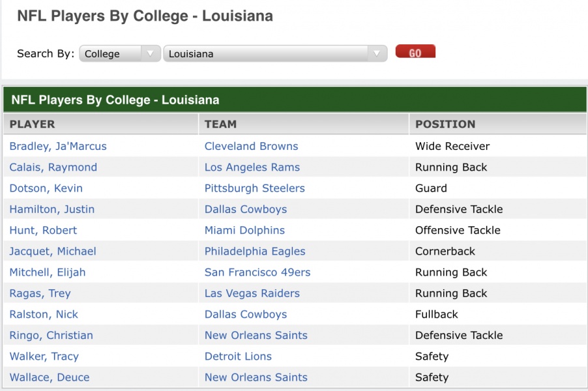Open the College search-by dropdown
588x391 pixels.
[x=119, y=53]
